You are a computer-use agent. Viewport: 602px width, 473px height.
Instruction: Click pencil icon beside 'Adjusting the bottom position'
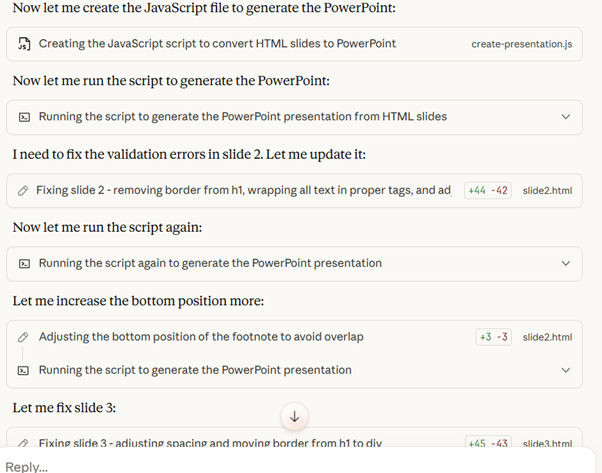[x=23, y=337]
